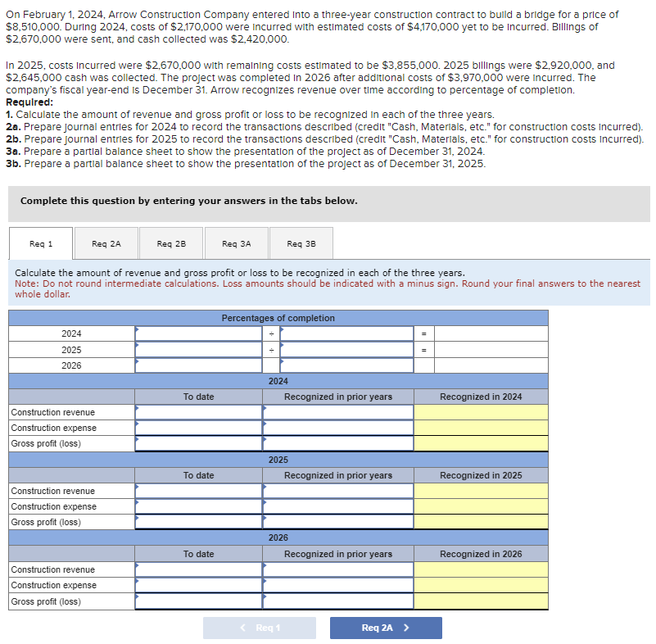
Task: Click the equals sign in 2025 row
Action: coord(423,349)
